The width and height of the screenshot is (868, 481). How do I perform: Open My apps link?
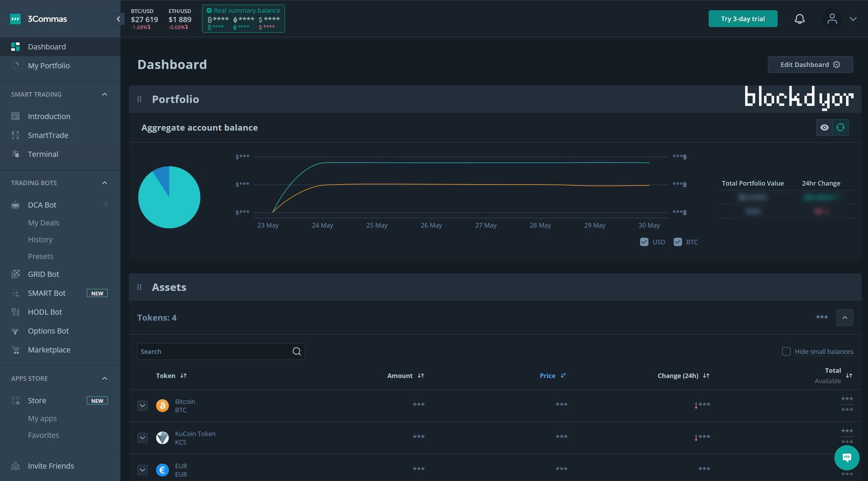click(42, 418)
